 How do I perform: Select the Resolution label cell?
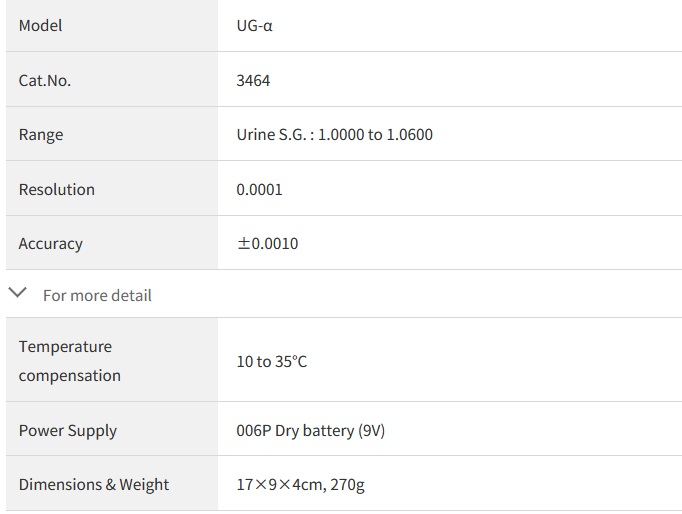[x=57, y=189]
